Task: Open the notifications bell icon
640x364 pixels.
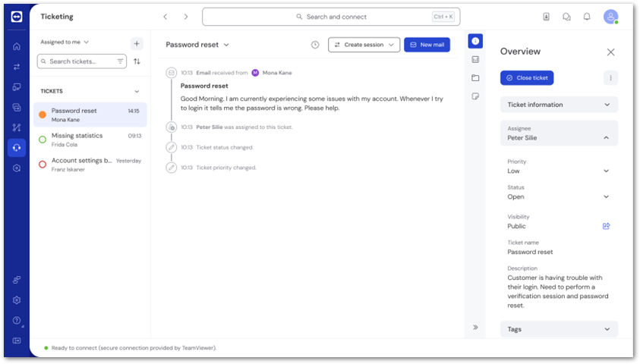Action: [x=586, y=17]
